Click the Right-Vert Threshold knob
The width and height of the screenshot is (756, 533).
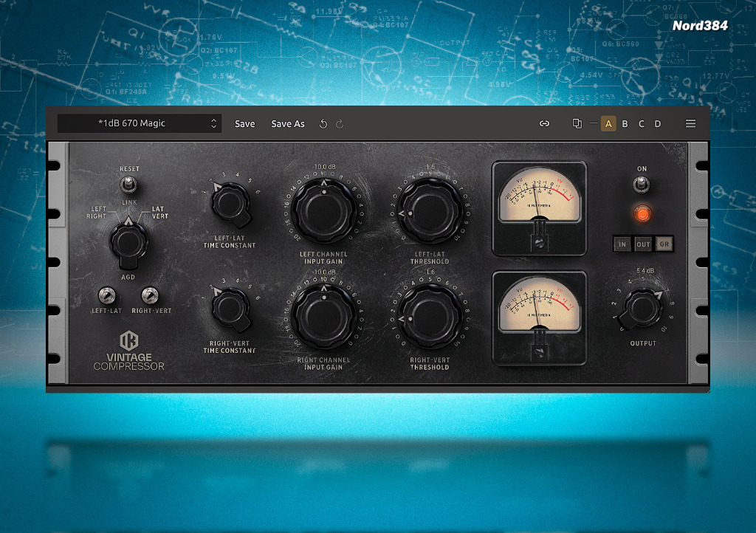pyautogui.click(x=430, y=317)
